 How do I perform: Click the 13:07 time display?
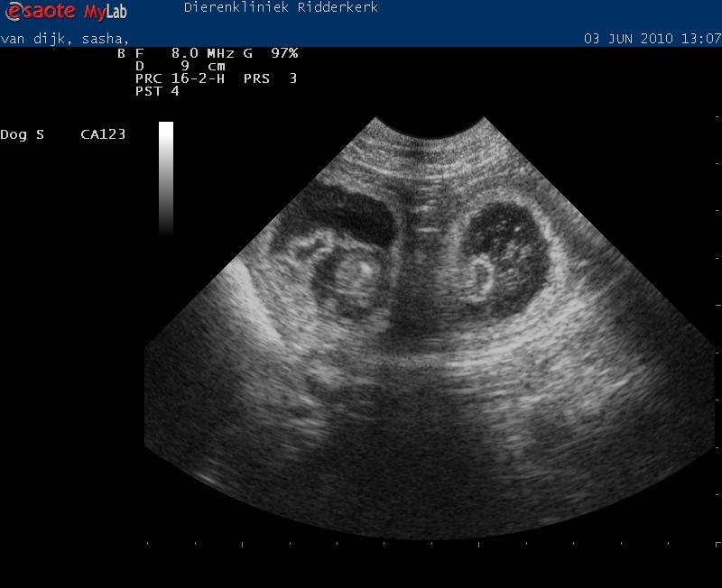703,39
